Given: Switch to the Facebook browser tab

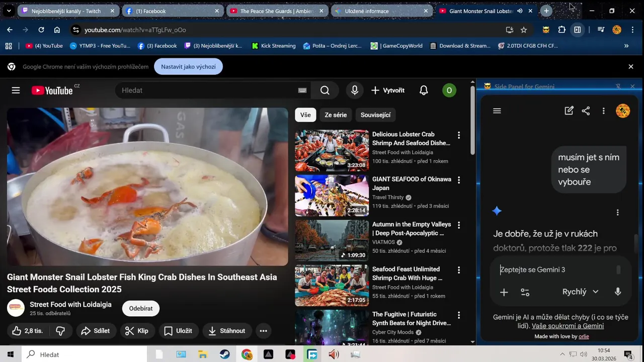Looking at the screenshot, I should click(x=171, y=11).
